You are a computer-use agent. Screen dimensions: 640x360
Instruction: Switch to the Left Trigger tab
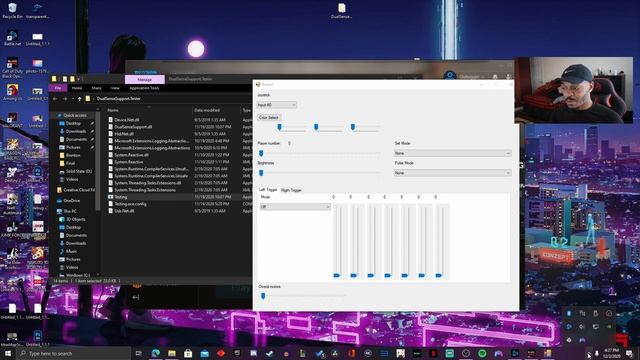pyautogui.click(x=268, y=190)
